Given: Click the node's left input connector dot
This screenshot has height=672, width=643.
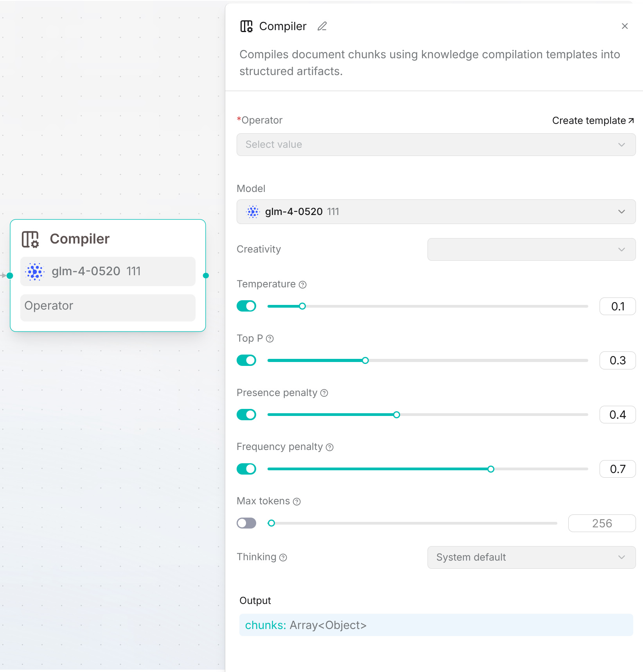Looking at the screenshot, I should tap(10, 276).
